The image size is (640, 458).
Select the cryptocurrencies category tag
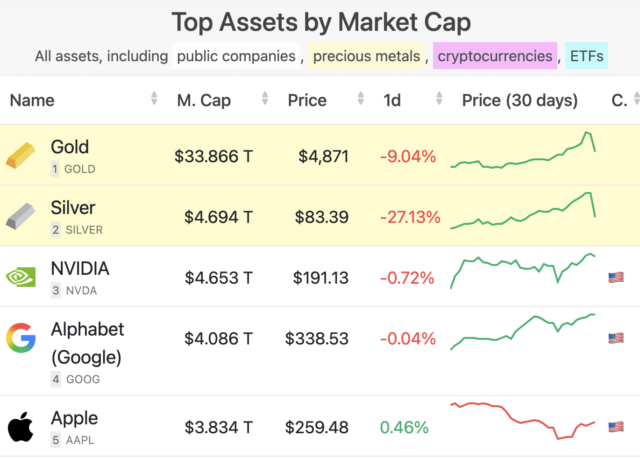pyautogui.click(x=495, y=56)
